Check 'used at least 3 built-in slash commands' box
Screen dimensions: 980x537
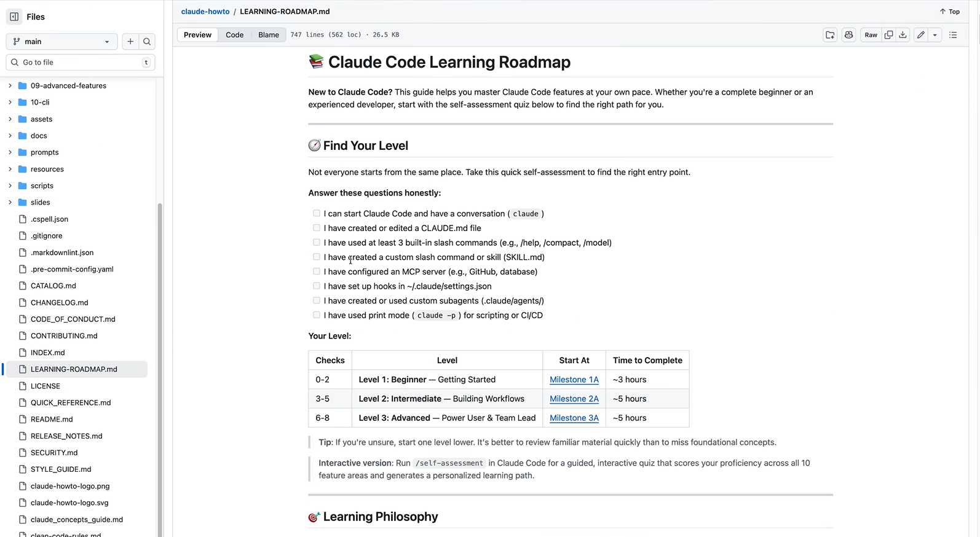316,242
